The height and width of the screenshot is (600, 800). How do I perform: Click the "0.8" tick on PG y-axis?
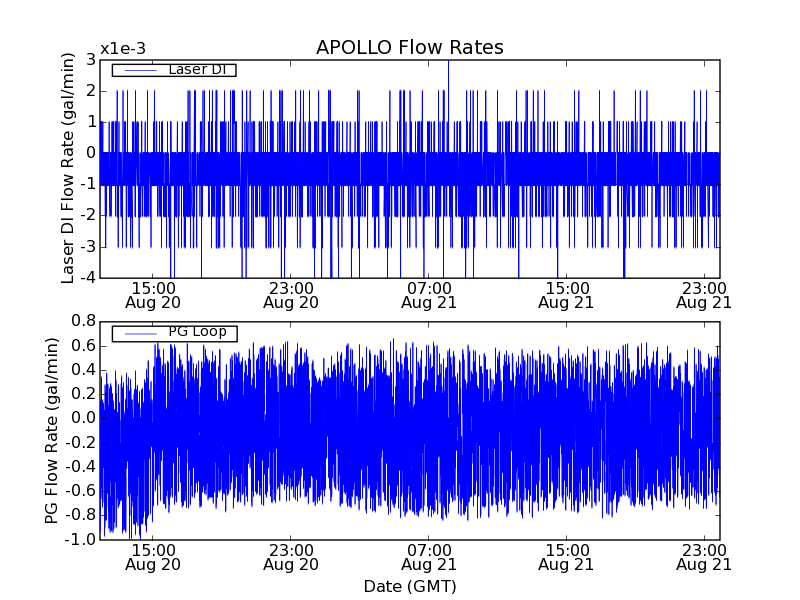coord(83,320)
